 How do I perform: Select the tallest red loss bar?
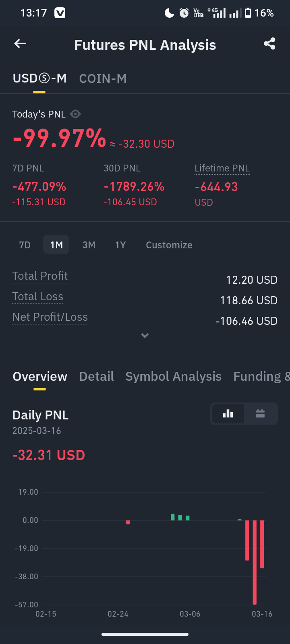point(255,562)
